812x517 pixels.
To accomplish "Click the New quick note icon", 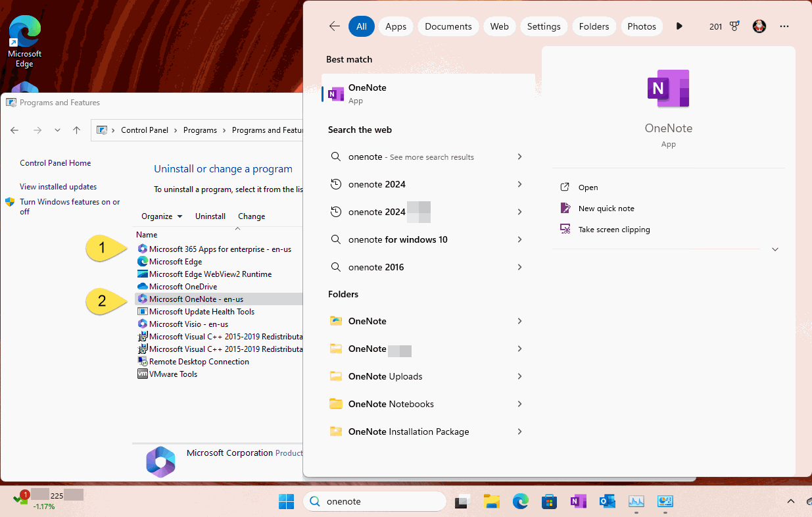I will pos(565,208).
